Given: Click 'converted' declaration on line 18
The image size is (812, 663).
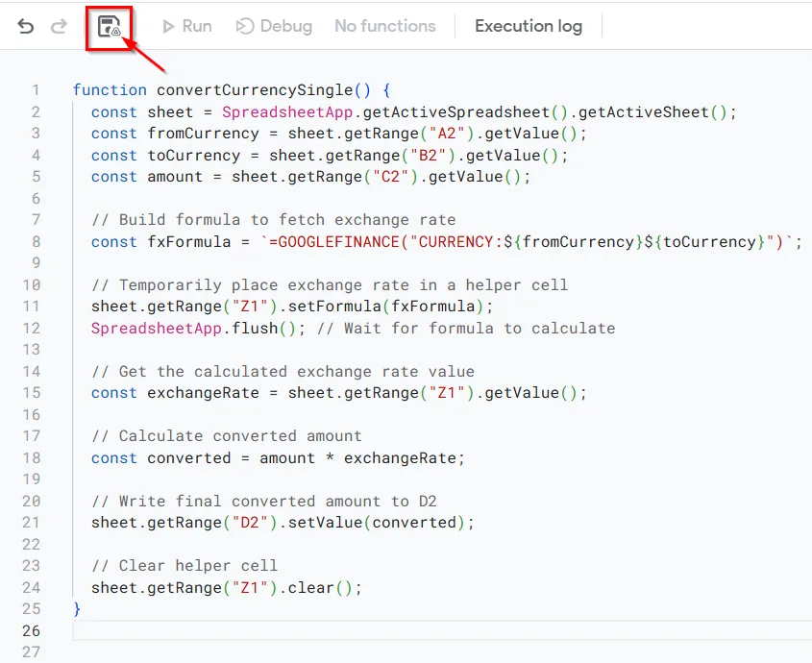Looking at the screenshot, I should [x=189, y=458].
